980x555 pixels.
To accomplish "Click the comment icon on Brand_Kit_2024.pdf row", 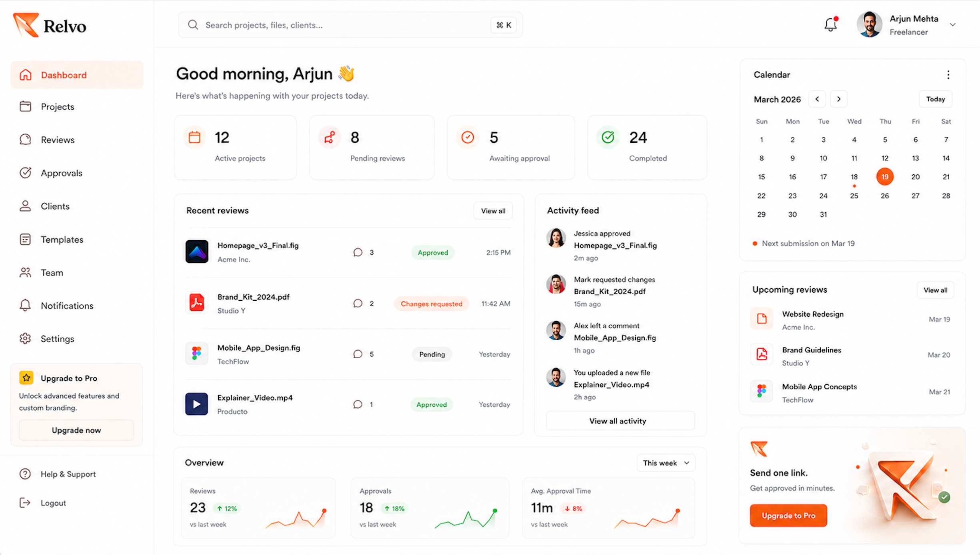I will pos(358,303).
